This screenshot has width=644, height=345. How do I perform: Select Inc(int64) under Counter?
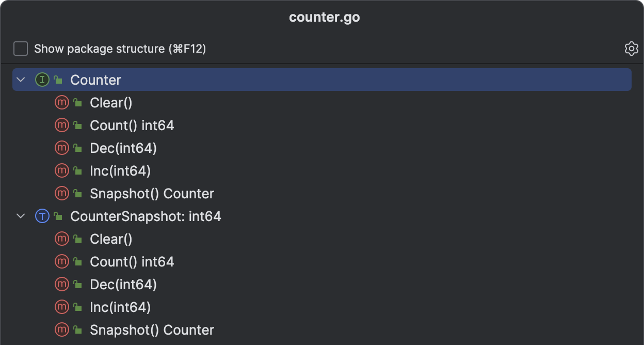(120, 171)
